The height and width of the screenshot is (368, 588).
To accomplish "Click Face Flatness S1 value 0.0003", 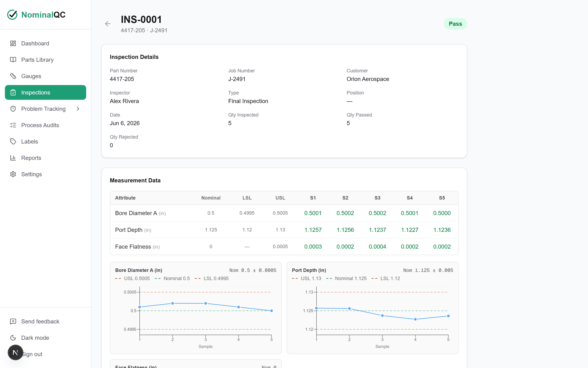I will tap(313, 247).
